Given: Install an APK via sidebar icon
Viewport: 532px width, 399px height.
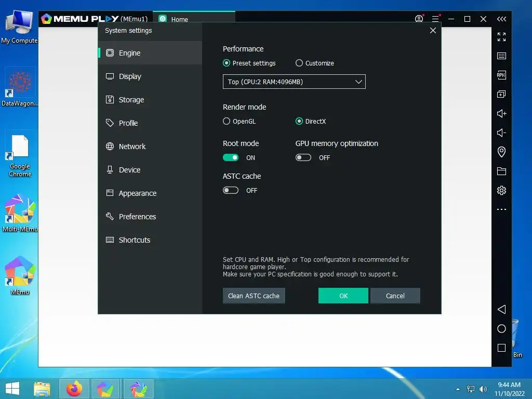Looking at the screenshot, I should (x=501, y=75).
